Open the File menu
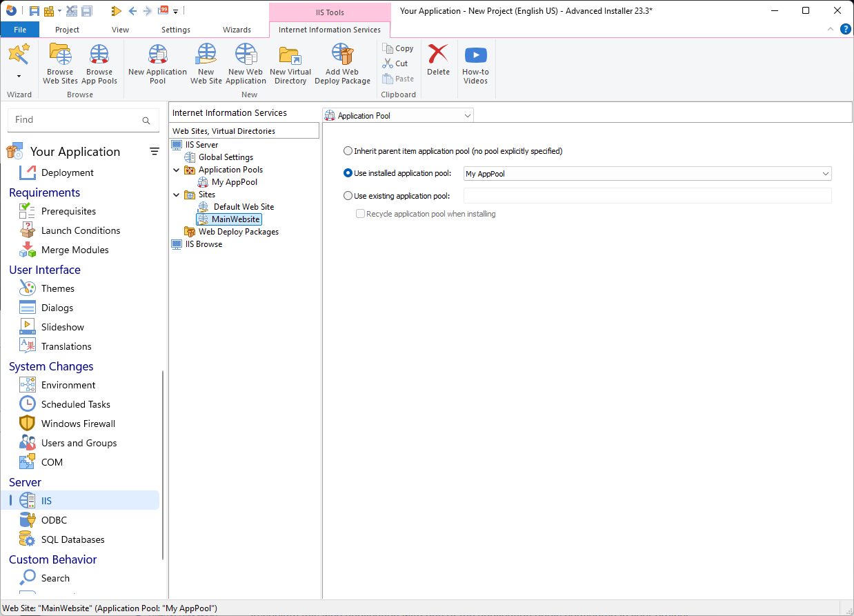 20,30
